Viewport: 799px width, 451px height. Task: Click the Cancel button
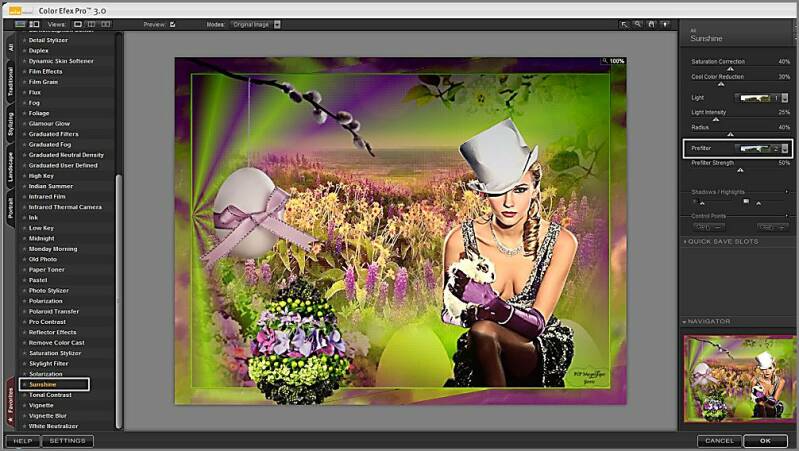point(719,441)
